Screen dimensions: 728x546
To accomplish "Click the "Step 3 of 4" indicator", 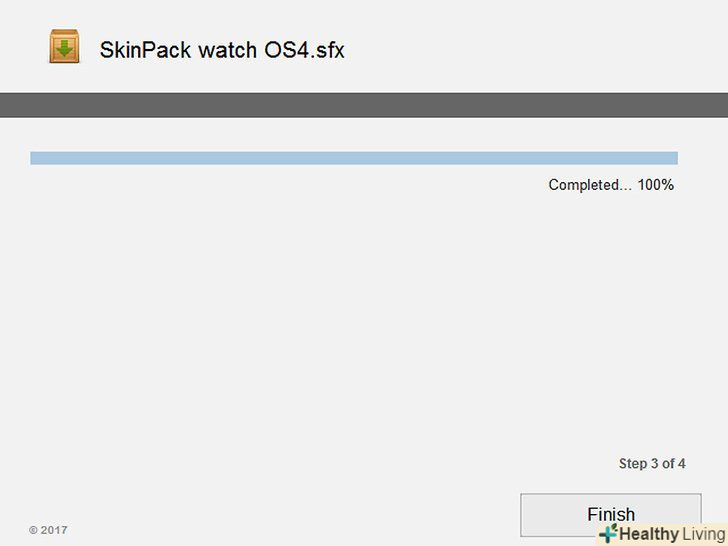I will click(x=652, y=464).
